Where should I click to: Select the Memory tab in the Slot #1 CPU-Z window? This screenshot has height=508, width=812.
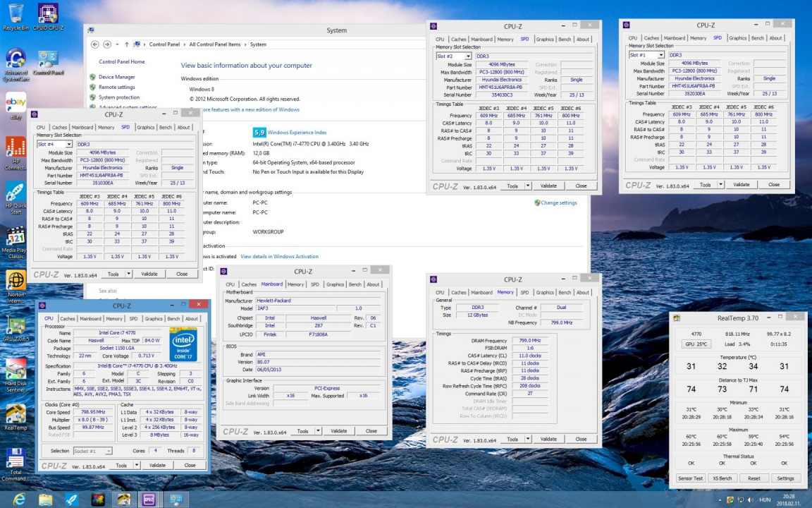click(698, 38)
